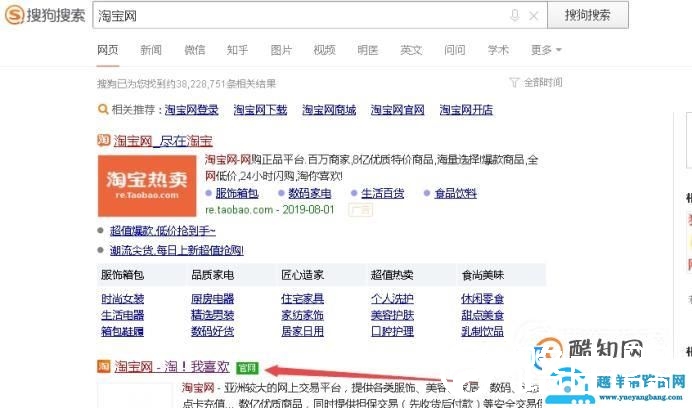Image resolution: width=692 pixels, height=408 pixels.
Task: Open the 淘宝网 - 淘！我喜欢 result
Action: pos(172,367)
